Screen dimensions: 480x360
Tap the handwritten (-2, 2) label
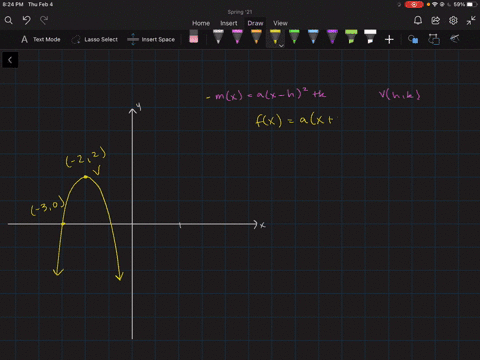point(86,157)
